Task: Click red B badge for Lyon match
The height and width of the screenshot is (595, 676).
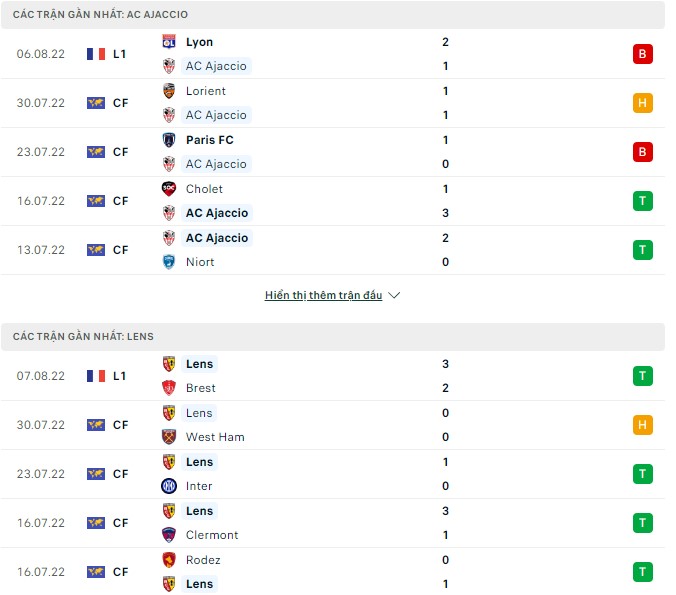Action: point(643,54)
